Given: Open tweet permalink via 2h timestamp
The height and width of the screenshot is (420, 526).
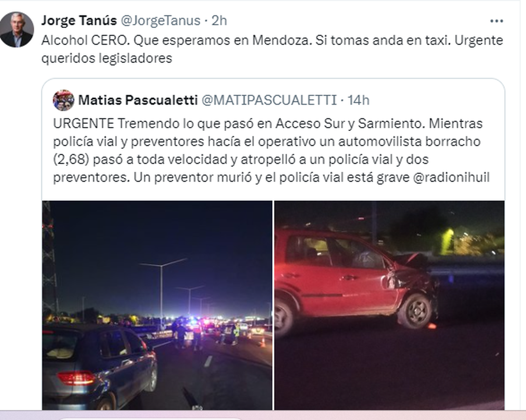Looking at the screenshot, I should point(219,20).
